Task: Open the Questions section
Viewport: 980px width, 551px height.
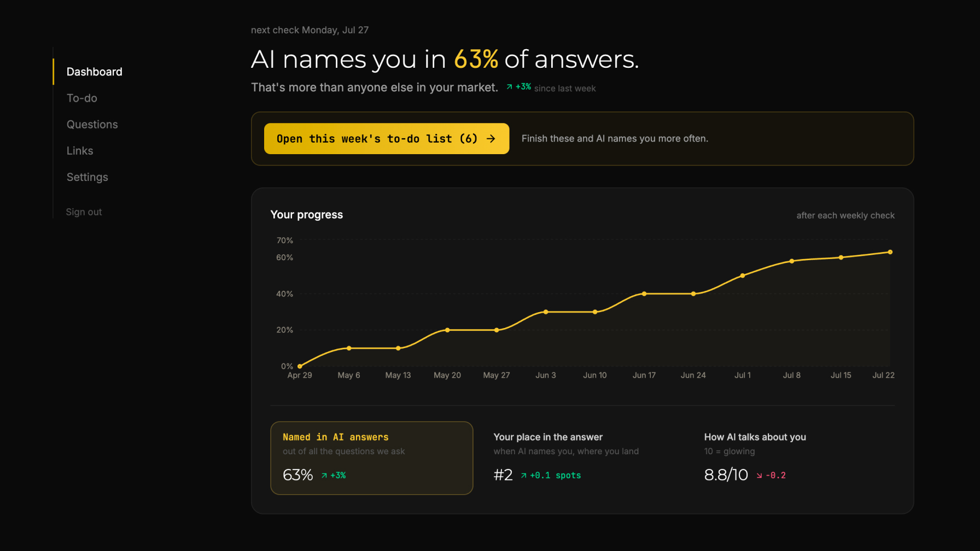Action: pyautogui.click(x=92, y=124)
